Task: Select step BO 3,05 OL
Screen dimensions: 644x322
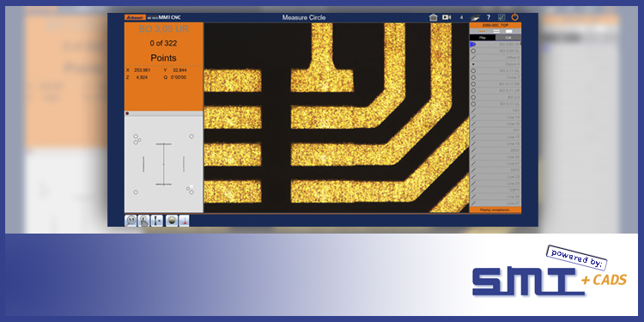Action: point(495,51)
